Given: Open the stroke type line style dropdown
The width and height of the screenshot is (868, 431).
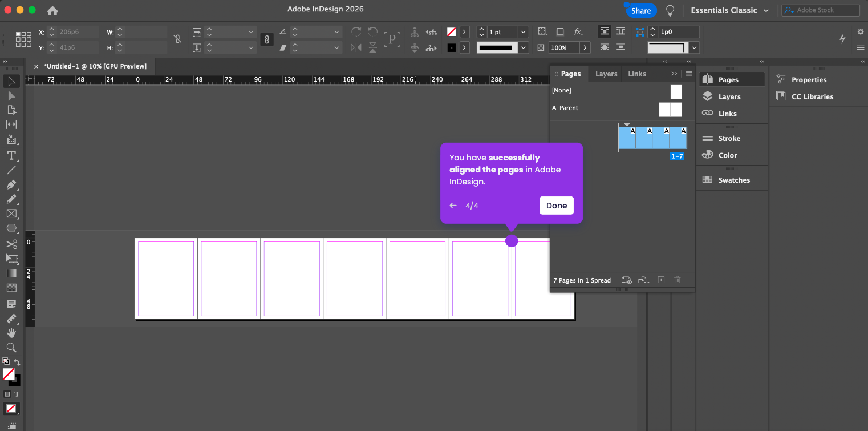Looking at the screenshot, I should click(524, 48).
